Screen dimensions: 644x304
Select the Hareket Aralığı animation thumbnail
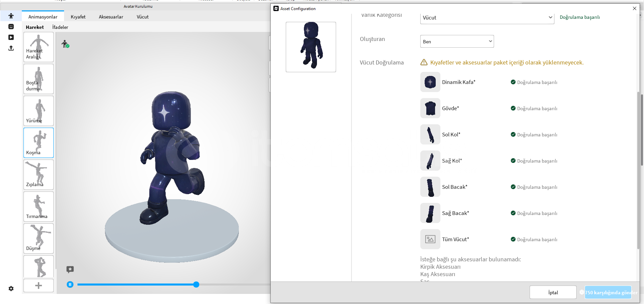(39, 47)
